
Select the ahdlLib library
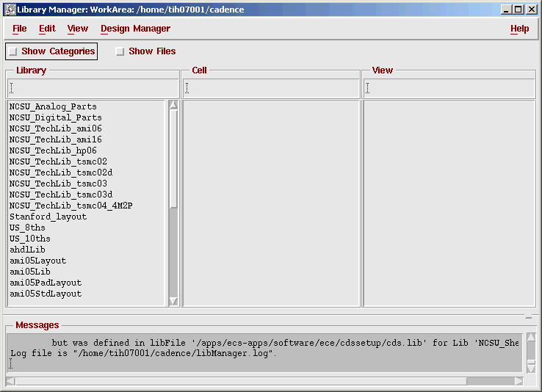pyautogui.click(x=27, y=250)
